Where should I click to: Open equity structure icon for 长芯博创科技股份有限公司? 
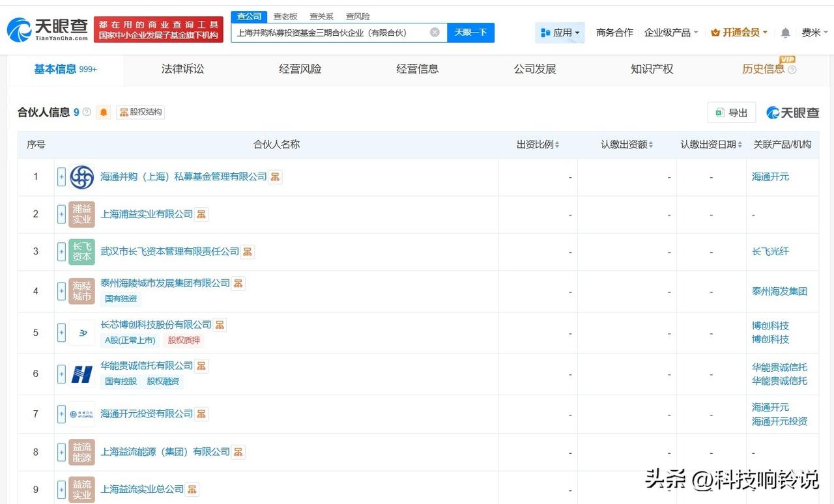220,325
